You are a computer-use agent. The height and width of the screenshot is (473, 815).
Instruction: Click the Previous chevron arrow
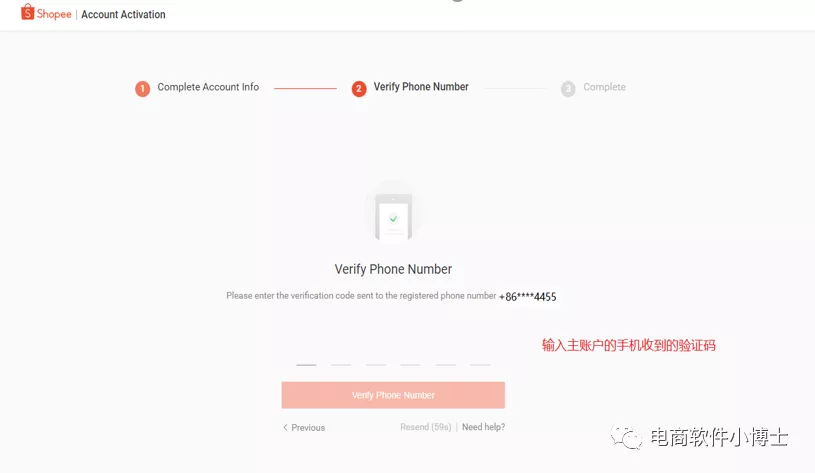click(285, 427)
